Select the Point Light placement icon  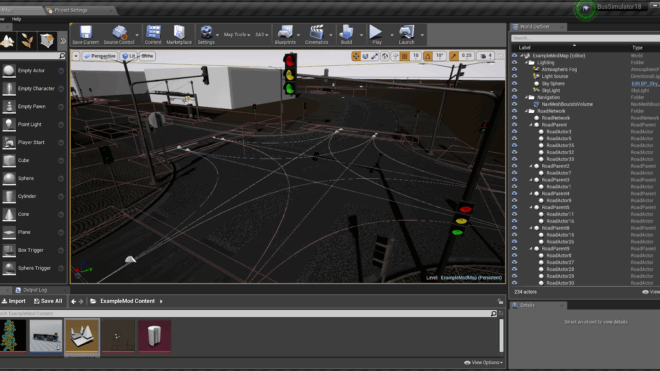point(8,124)
